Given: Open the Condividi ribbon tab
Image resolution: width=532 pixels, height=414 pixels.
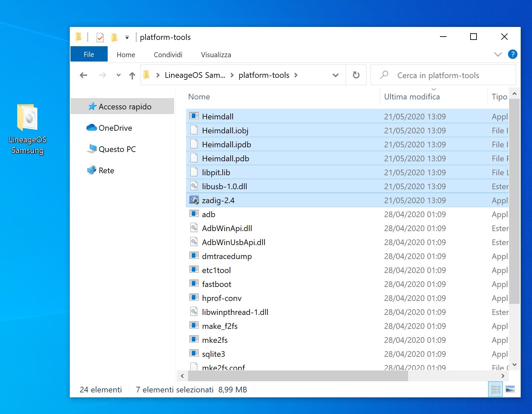Looking at the screenshot, I should (x=168, y=55).
